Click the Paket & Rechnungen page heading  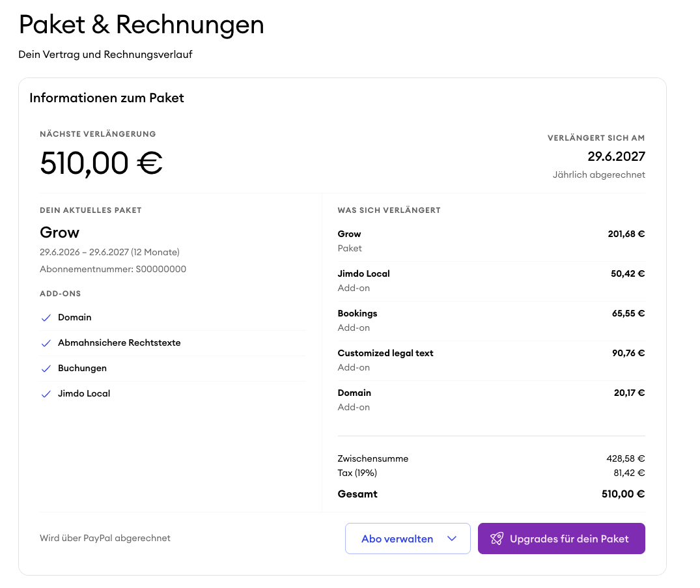[141, 25]
